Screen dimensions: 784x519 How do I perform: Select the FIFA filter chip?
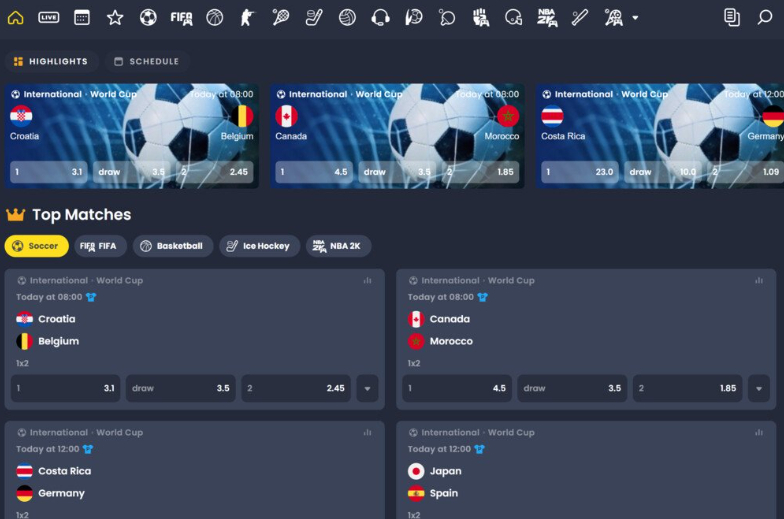[100, 246]
